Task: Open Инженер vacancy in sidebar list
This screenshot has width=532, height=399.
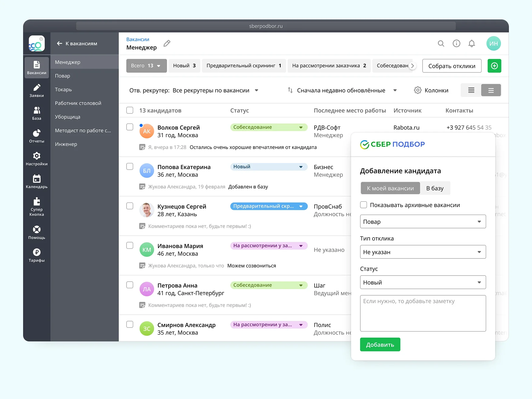Action: click(85, 144)
